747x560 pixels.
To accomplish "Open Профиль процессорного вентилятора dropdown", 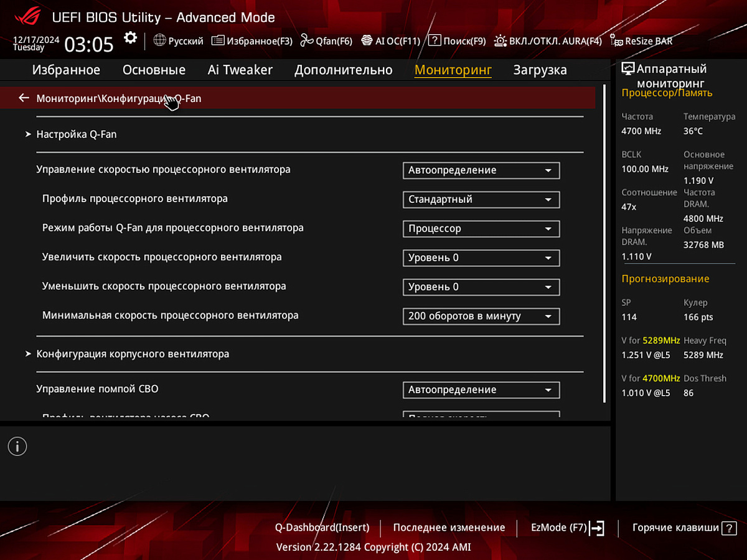I will [x=481, y=200].
